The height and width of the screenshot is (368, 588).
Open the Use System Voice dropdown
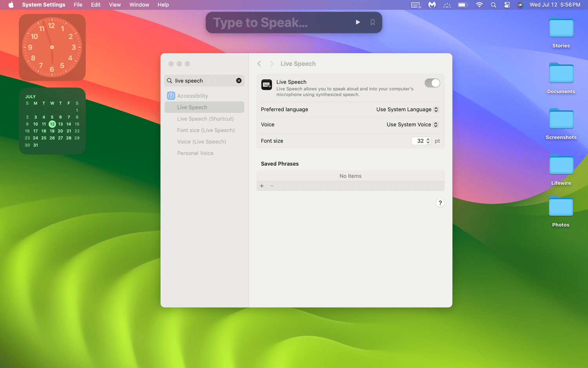(412, 124)
